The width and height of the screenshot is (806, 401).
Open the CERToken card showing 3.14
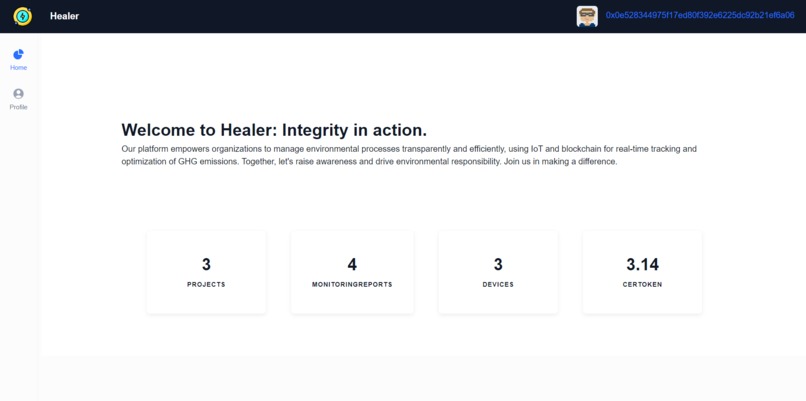[643, 272]
